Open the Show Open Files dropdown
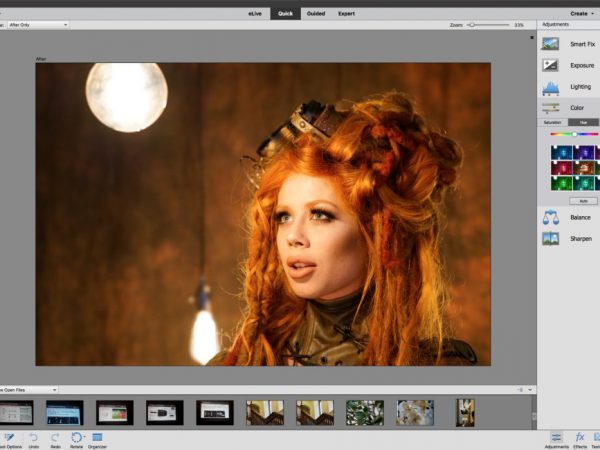This screenshot has width=600, height=450. [x=30, y=389]
